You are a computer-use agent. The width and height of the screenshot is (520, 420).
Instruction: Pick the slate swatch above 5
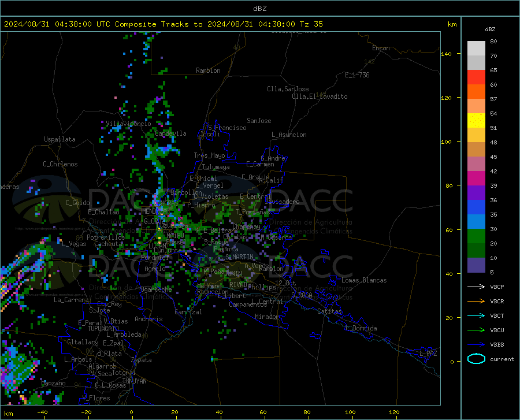click(x=476, y=265)
